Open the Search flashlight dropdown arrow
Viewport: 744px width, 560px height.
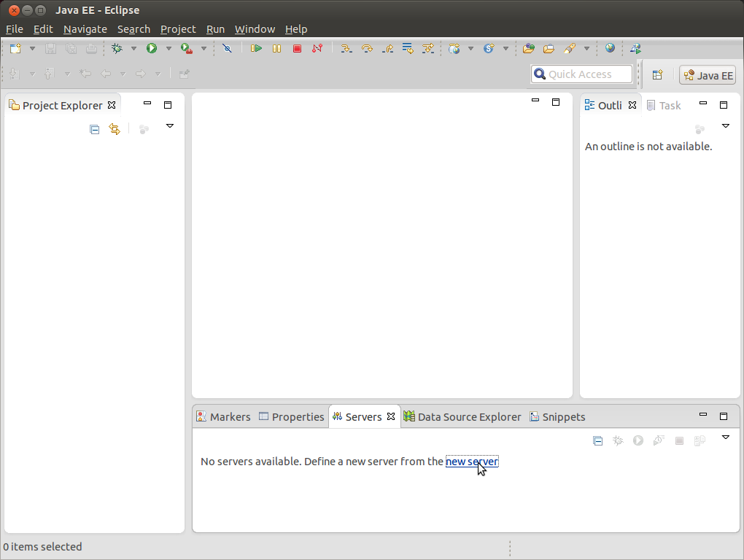click(586, 48)
